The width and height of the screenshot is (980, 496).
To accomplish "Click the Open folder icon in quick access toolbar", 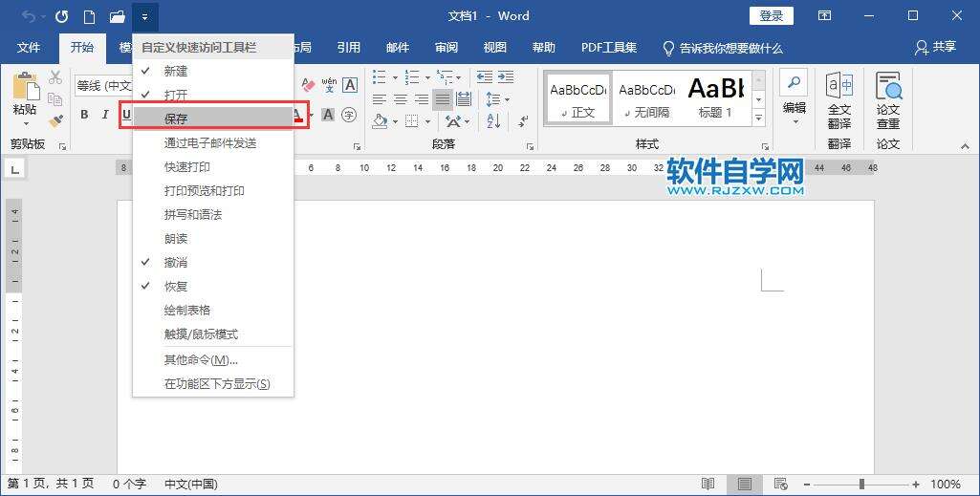I will [x=117, y=16].
